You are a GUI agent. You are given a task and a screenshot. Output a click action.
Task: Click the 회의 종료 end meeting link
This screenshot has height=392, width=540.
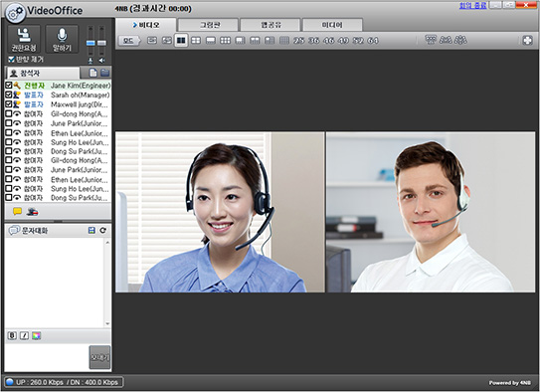tap(472, 6)
